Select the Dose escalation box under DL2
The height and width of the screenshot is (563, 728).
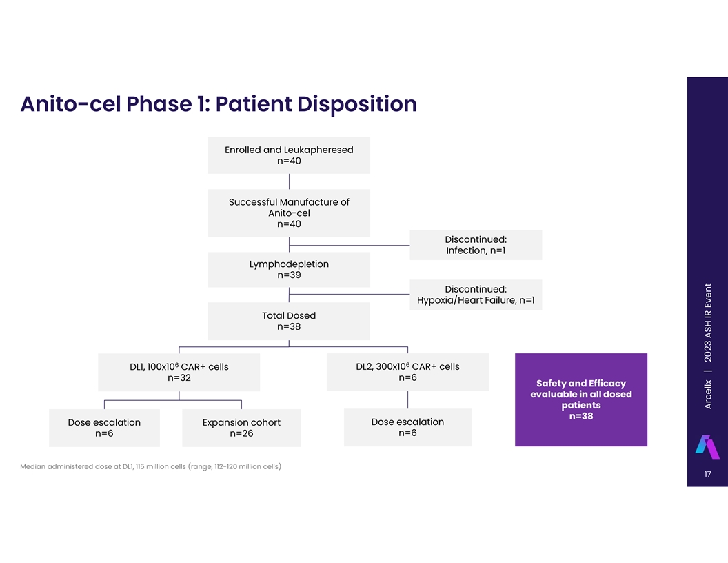[407, 427]
